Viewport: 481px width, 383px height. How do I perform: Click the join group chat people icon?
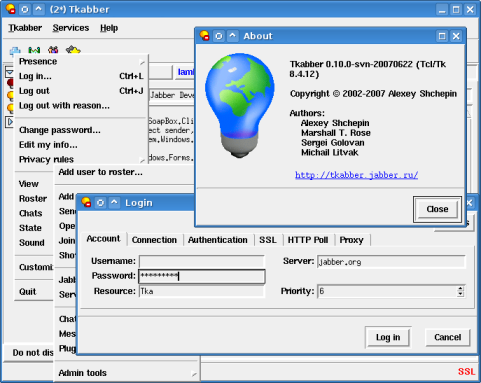53,50
